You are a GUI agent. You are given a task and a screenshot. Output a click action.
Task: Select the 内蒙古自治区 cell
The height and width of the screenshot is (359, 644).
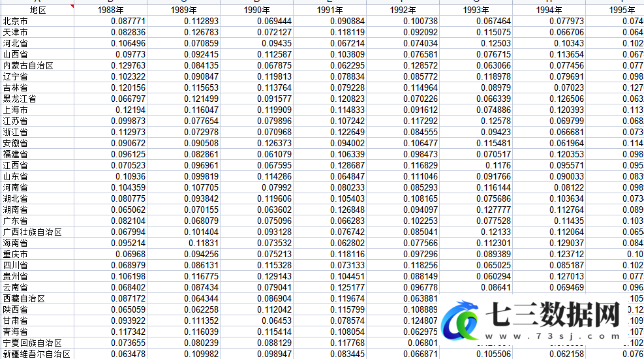[x=37, y=66]
